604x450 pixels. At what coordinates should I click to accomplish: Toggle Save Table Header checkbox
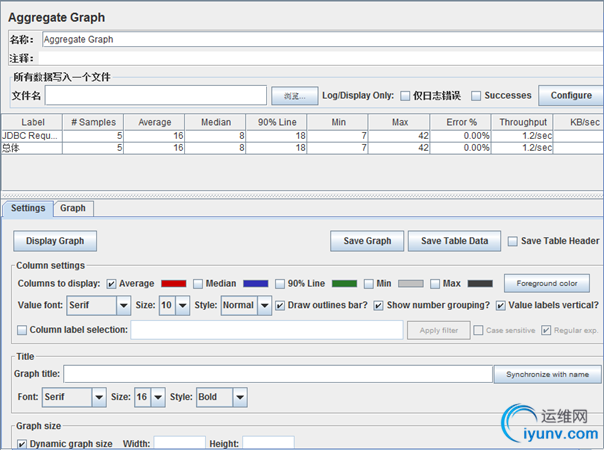click(x=512, y=241)
